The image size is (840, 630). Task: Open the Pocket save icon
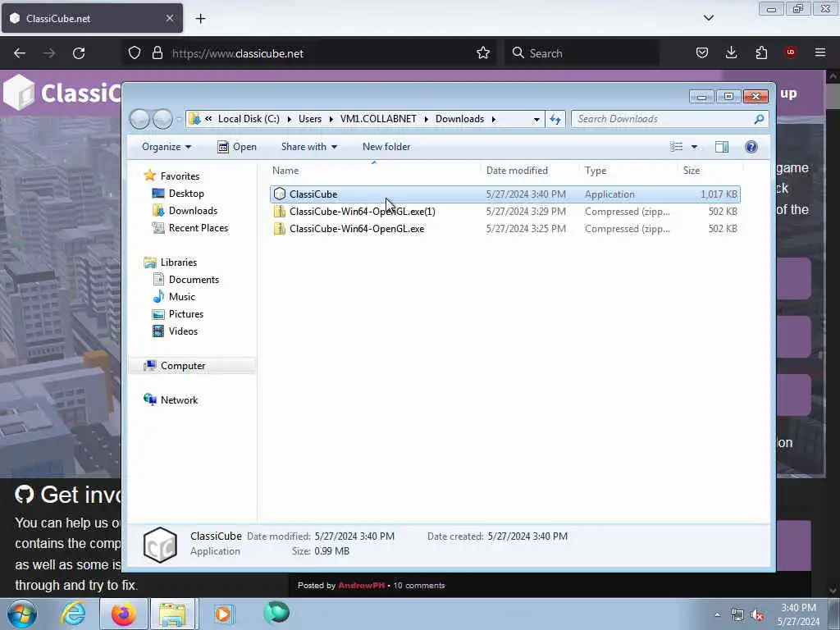pyautogui.click(x=702, y=53)
